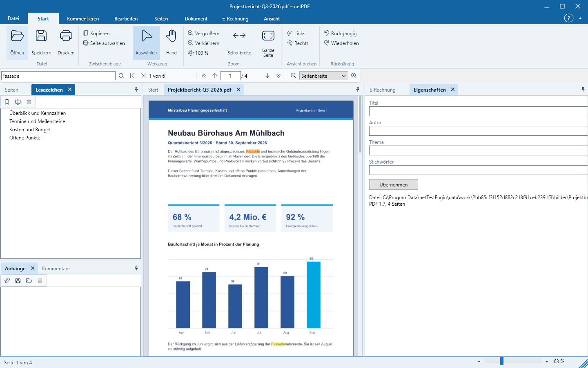Undo last action with Rückgängig
This screenshot has width=588, height=368.
click(x=341, y=34)
